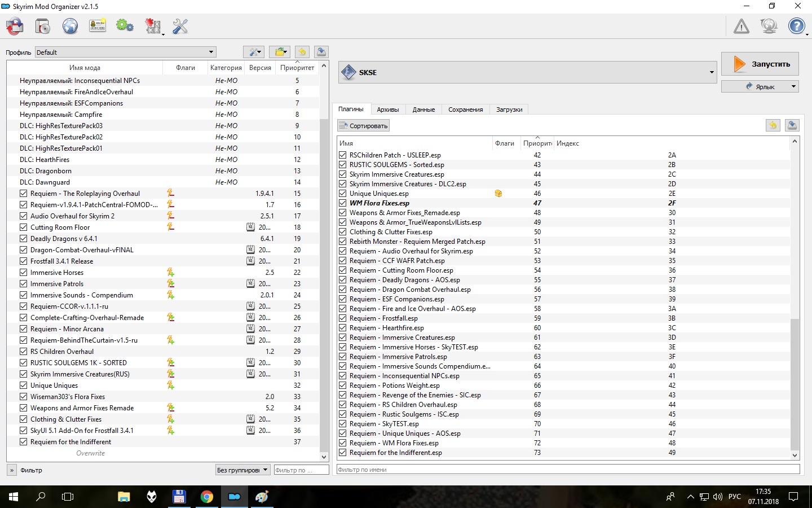The image size is (812, 508).
Task: Click the Problems warning triangle icon
Action: 742,26
